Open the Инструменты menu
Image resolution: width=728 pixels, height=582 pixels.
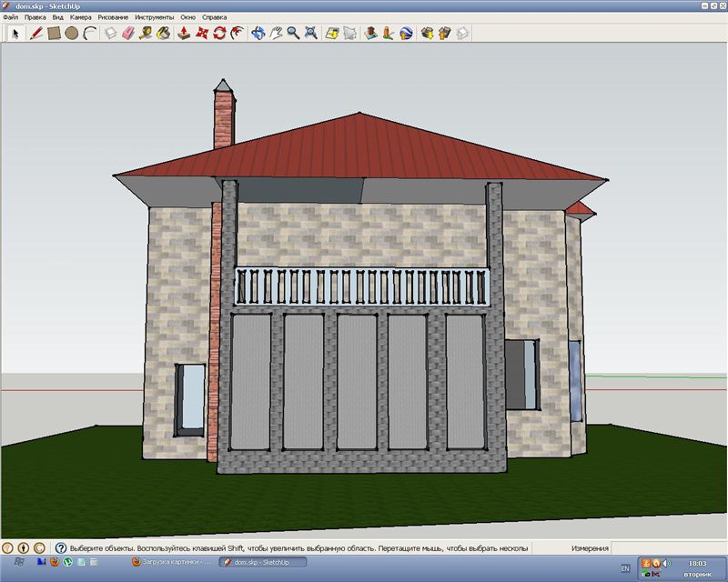pos(154,17)
